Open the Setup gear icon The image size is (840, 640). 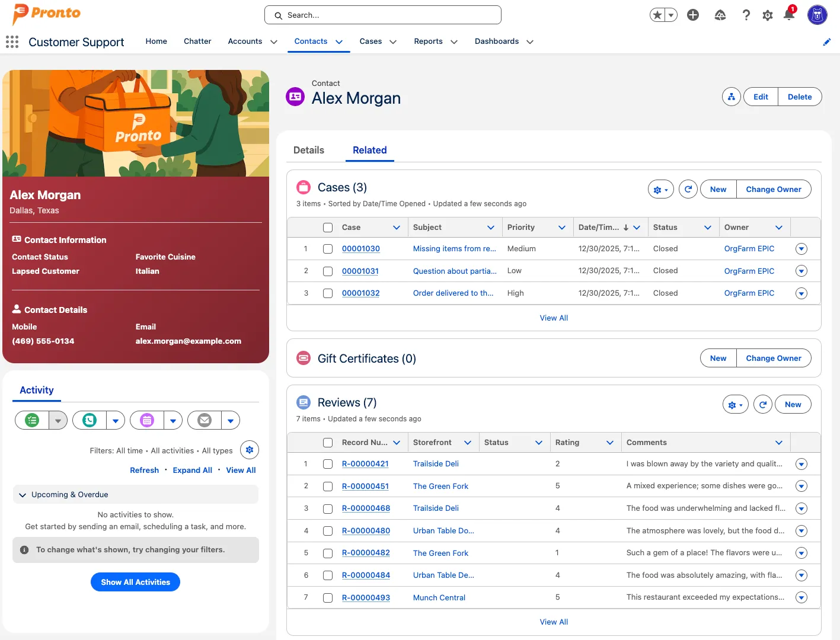point(768,15)
